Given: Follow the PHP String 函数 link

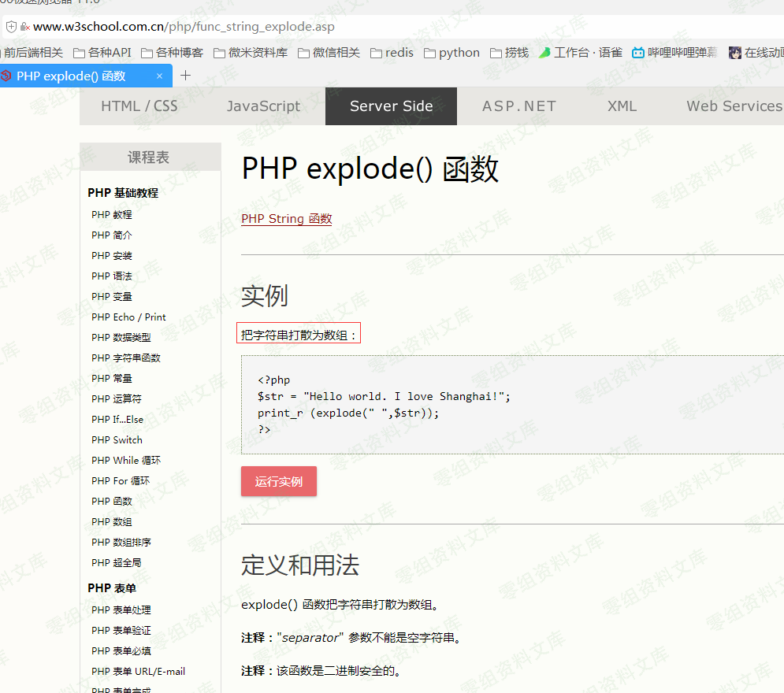Looking at the screenshot, I should pyautogui.click(x=287, y=219).
